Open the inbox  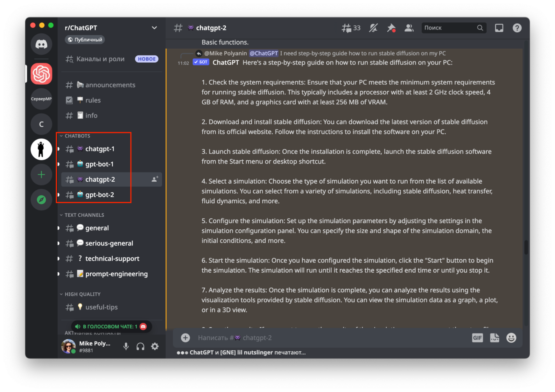click(499, 28)
